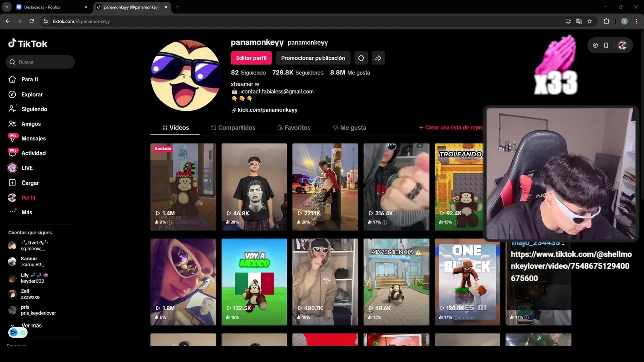This screenshot has height=362, width=644.
Task: Go back in browser history
Action: (x=7, y=21)
